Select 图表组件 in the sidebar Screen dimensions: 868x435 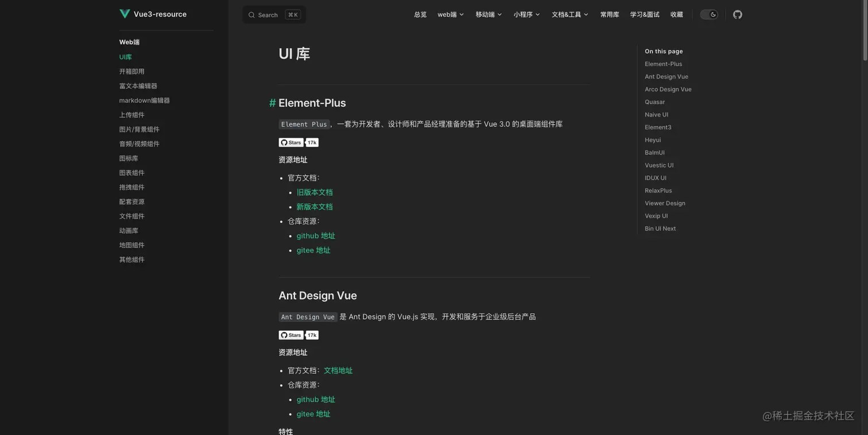click(132, 173)
